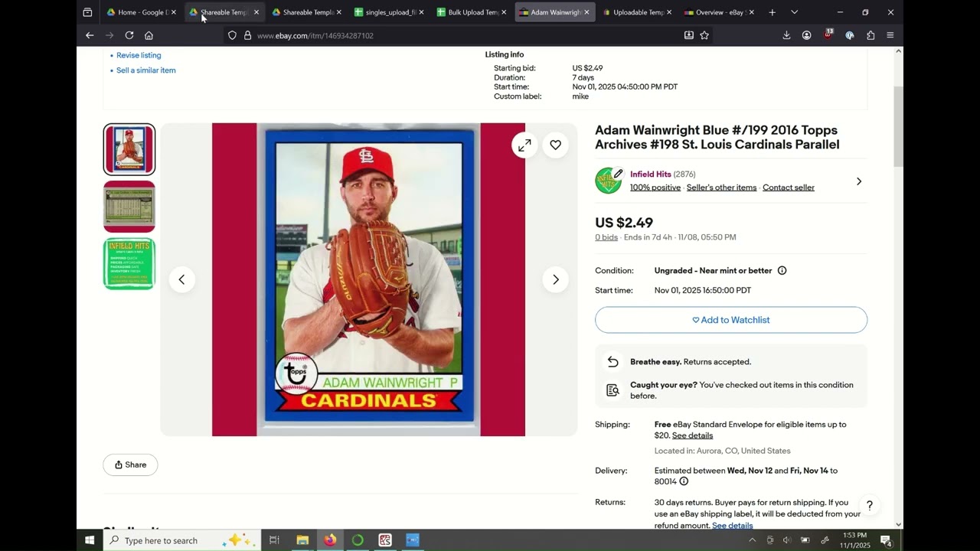Viewport: 980px width, 551px height.
Task: Click the Sell a similar item link
Action: pyautogui.click(x=146, y=70)
